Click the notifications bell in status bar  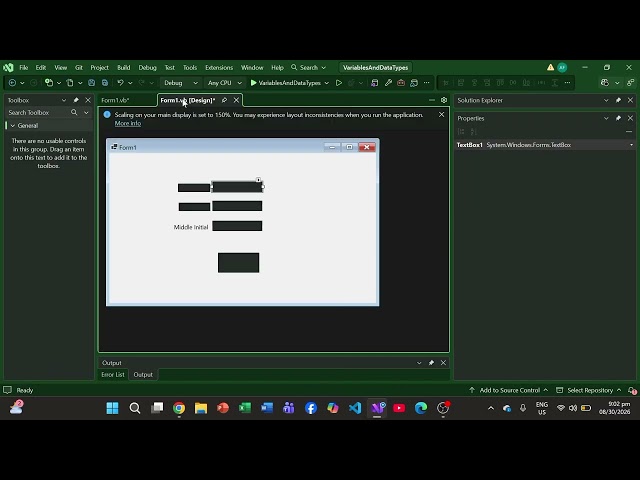pos(632,390)
